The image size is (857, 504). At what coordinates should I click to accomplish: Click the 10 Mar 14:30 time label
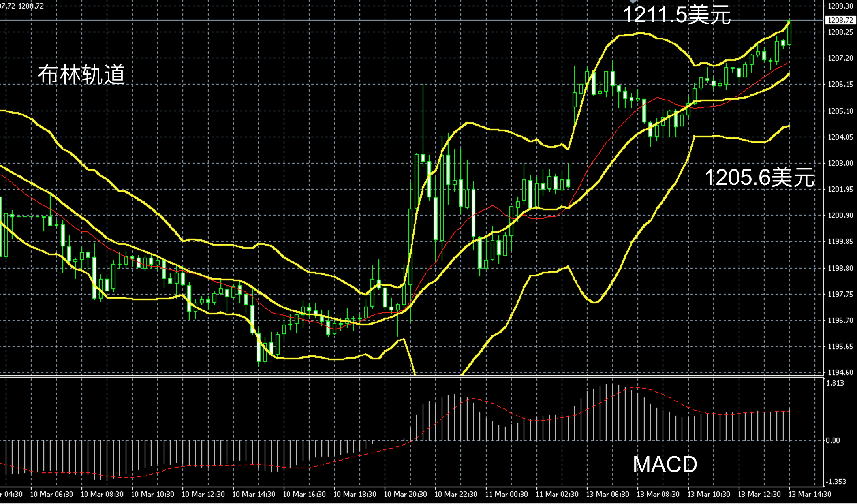click(x=254, y=494)
